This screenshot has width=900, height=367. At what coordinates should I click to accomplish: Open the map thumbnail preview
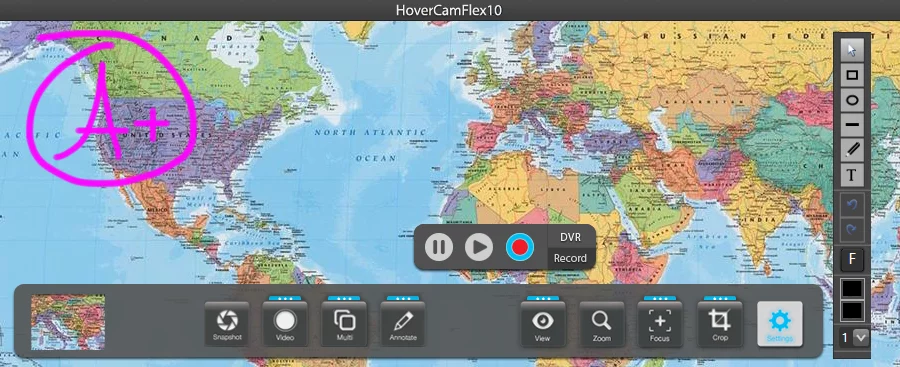[68, 322]
